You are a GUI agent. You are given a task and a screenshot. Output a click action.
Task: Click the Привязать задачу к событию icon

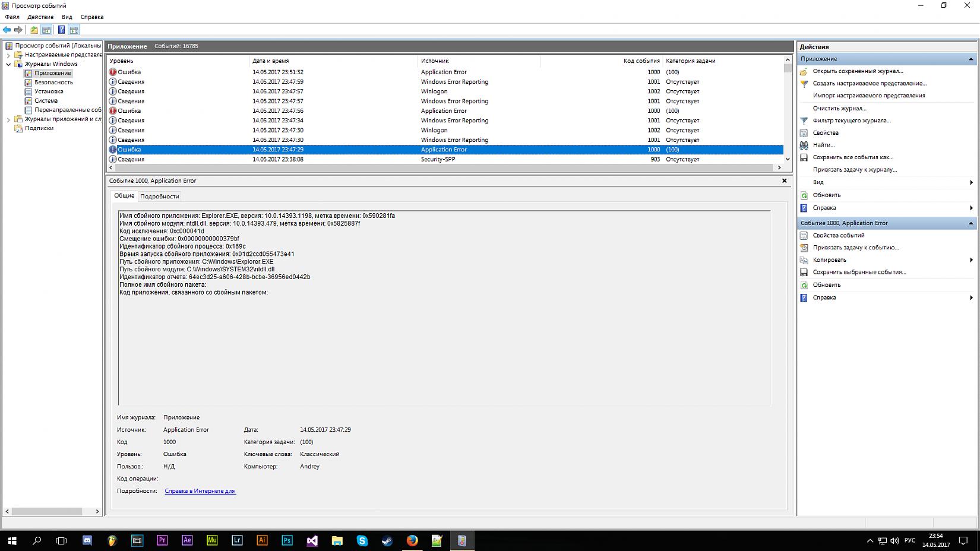point(804,248)
